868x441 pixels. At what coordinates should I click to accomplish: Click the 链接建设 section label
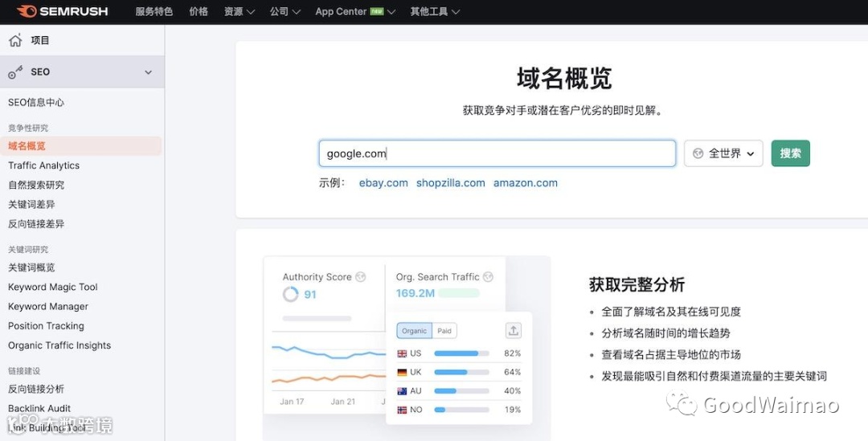click(24, 371)
